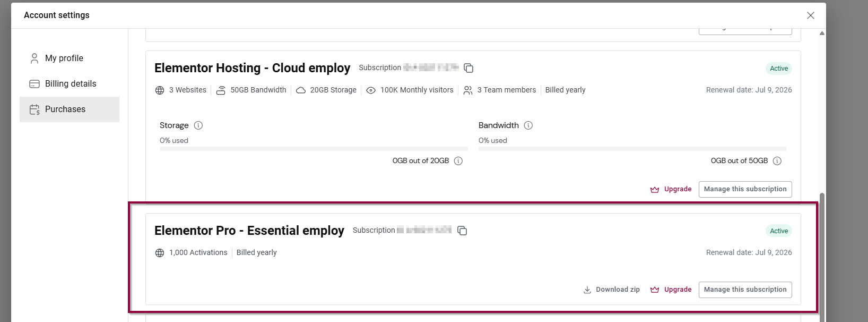Click the Download zip link
This screenshot has width=868, height=322.
[x=612, y=290]
